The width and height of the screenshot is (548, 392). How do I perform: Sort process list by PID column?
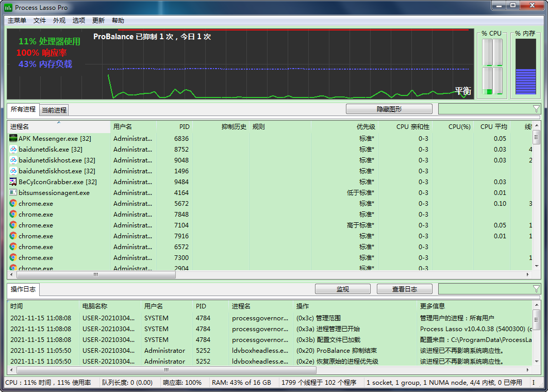tap(184, 127)
